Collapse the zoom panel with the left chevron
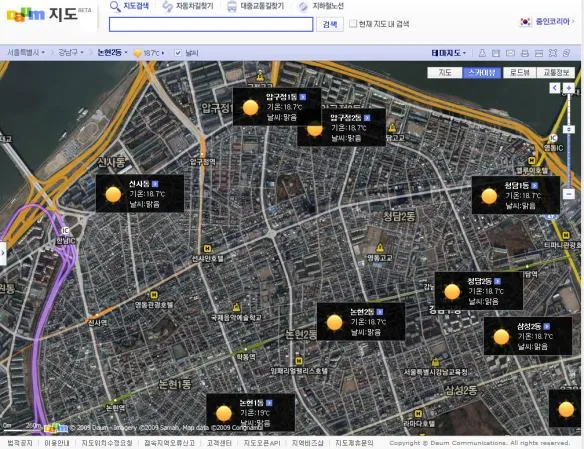This screenshot has width=584, height=449. pyautogui.click(x=555, y=88)
